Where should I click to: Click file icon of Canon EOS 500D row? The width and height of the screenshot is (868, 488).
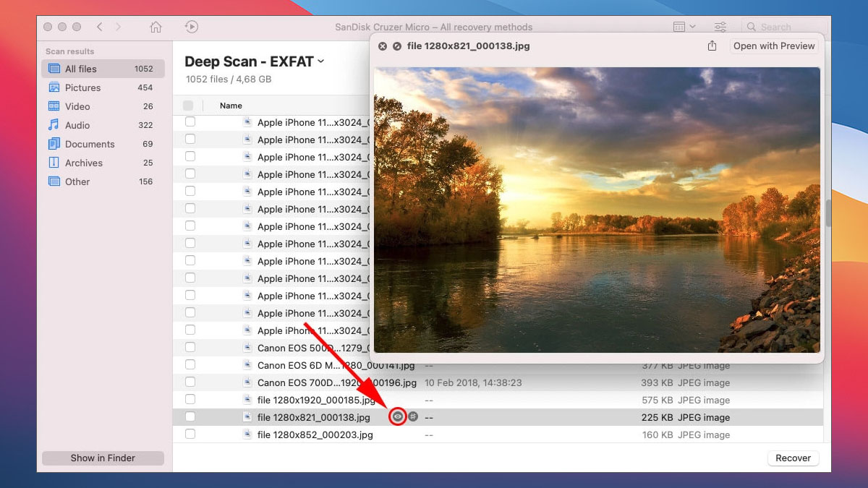[x=247, y=348]
